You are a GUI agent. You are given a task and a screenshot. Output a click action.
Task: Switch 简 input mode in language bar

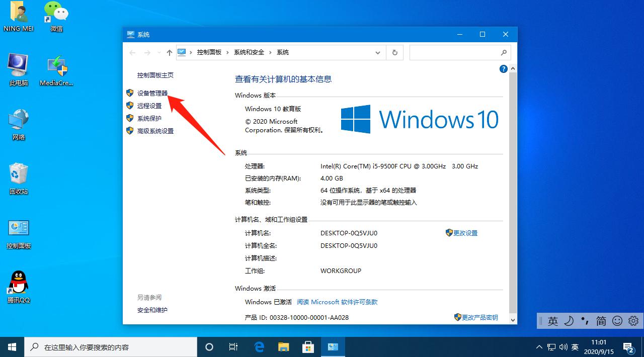pyautogui.click(x=600, y=320)
